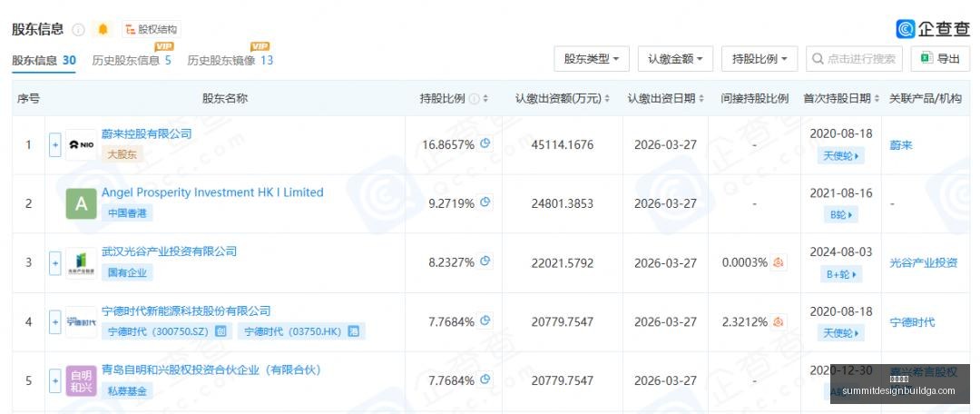Click pie chart icon beside 16.8657%
The image size is (980, 414).
tap(485, 143)
